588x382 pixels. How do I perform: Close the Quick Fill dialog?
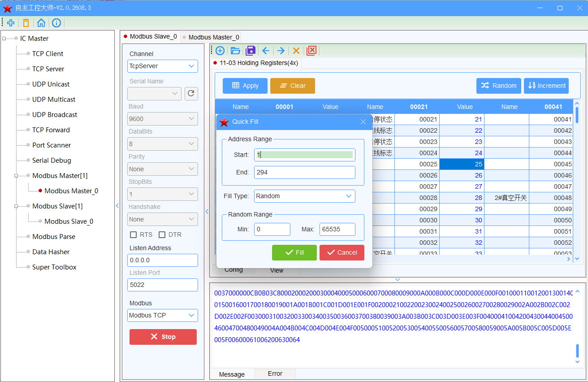click(x=363, y=122)
